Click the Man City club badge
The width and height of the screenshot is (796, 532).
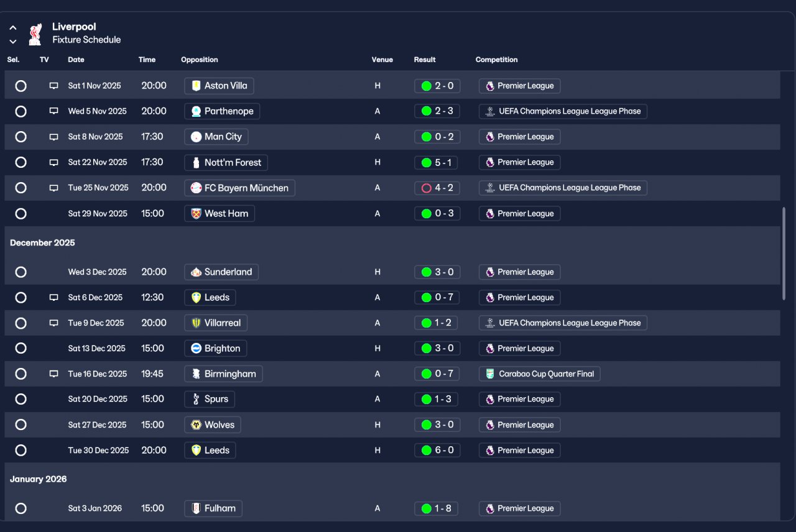pyautogui.click(x=197, y=137)
